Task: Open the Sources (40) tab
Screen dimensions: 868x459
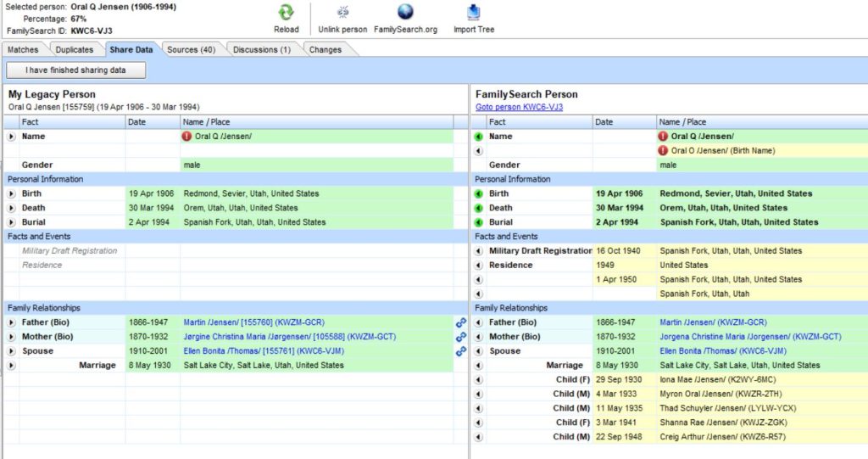Action: (x=191, y=49)
